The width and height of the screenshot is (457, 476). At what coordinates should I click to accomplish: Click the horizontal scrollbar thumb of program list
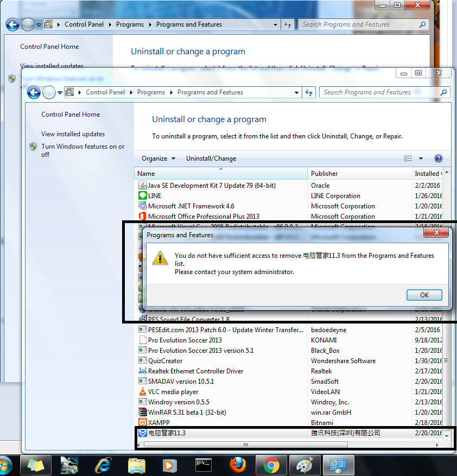point(246,445)
